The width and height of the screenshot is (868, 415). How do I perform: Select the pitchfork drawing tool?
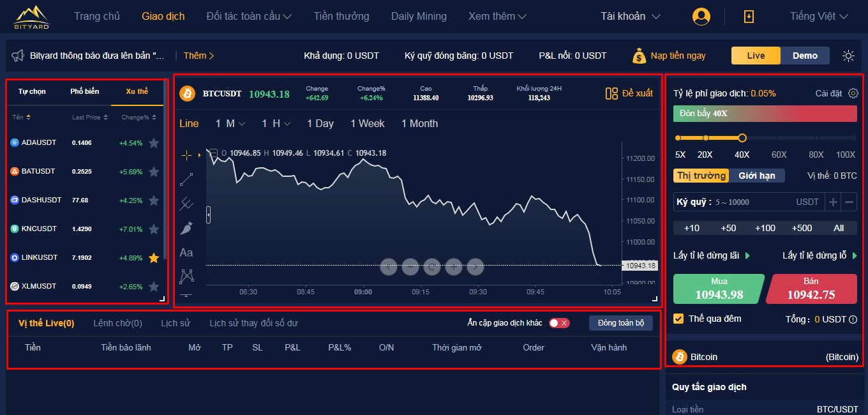(186, 204)
